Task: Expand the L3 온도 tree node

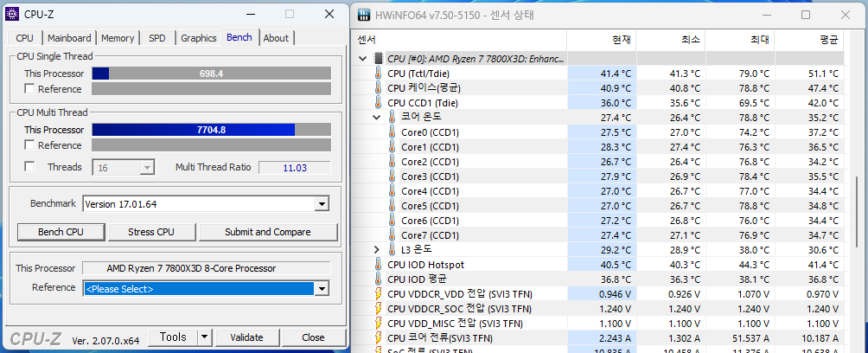Action: (x=376, y=249)
